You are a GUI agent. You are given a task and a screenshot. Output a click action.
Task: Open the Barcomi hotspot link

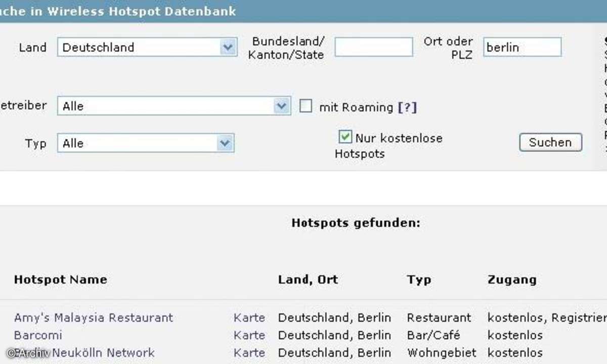point(38,335)
